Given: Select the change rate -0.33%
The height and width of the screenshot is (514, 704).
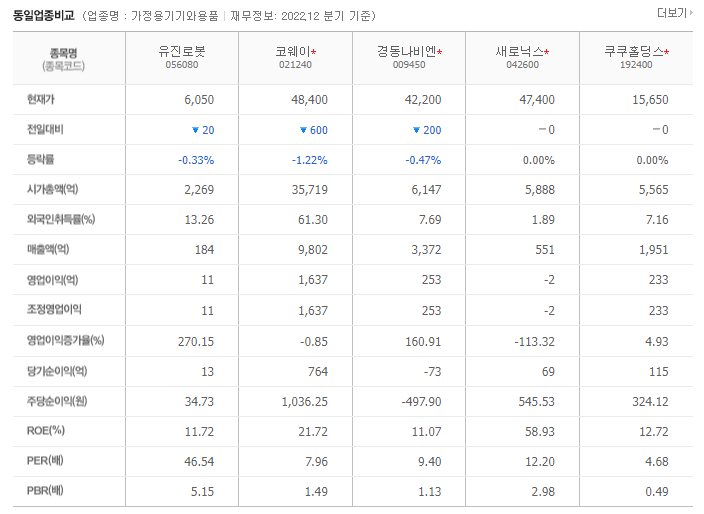Looking at the screenshot, I should pyautogui.click(x=196, y=160).
